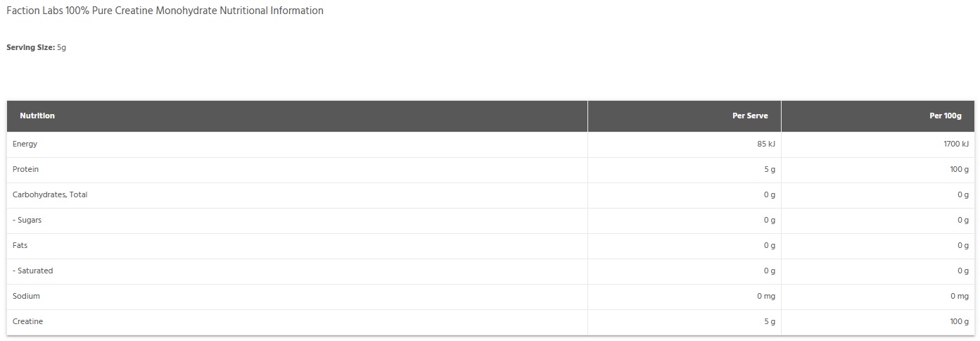Click the Faction Labs nutritional information heading

coord(165,11)
